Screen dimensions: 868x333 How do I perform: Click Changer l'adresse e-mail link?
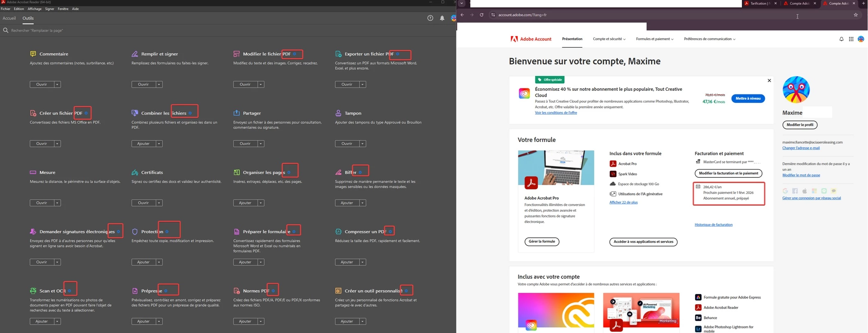coord(801,148)
